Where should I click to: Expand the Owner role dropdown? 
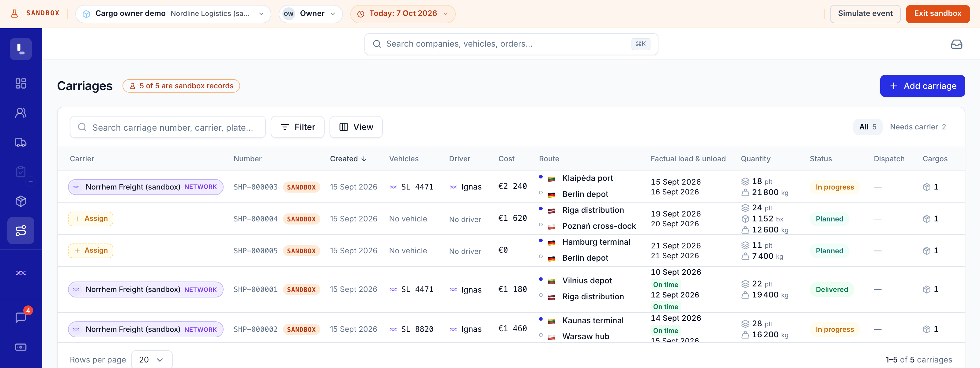[311, 14]
